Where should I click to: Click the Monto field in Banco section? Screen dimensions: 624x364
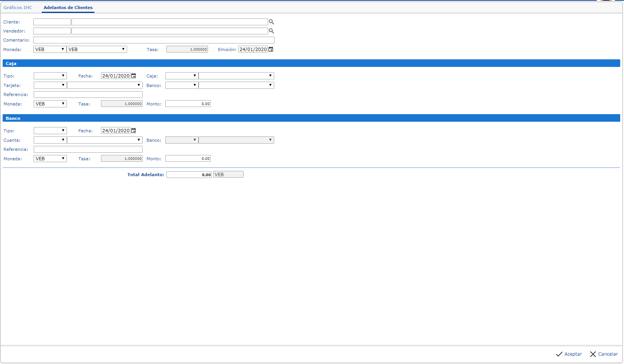188,159
